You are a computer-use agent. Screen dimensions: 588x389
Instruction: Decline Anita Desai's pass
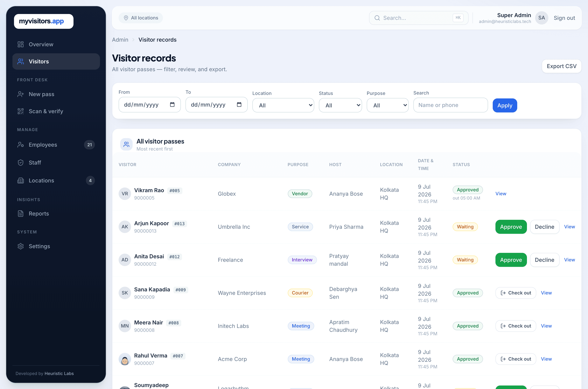(x=545, y=260)
